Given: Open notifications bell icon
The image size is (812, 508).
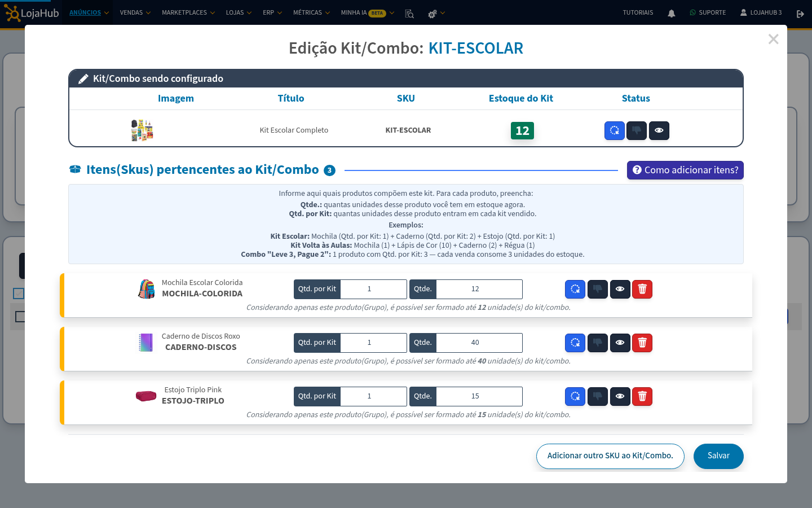Looking at the screenshot, I should coord(671,13).
